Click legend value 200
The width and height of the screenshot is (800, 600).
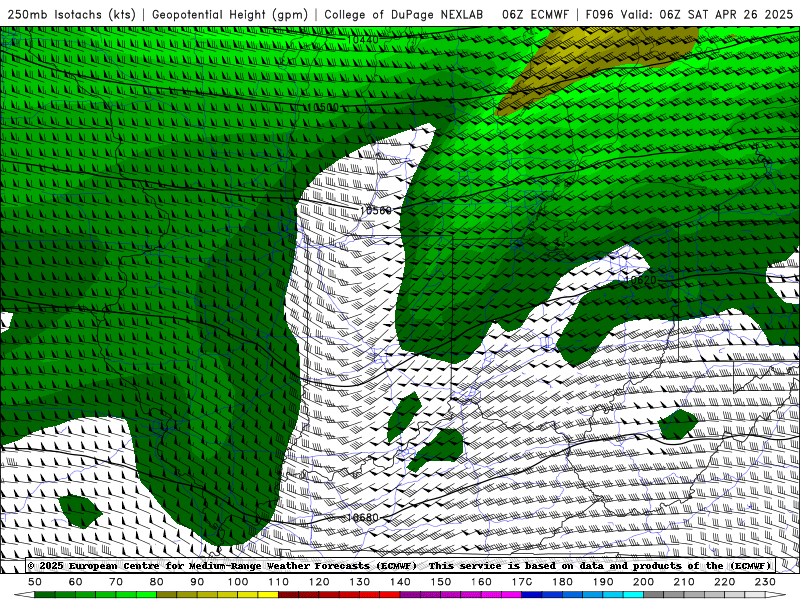[x=643, y=582]
